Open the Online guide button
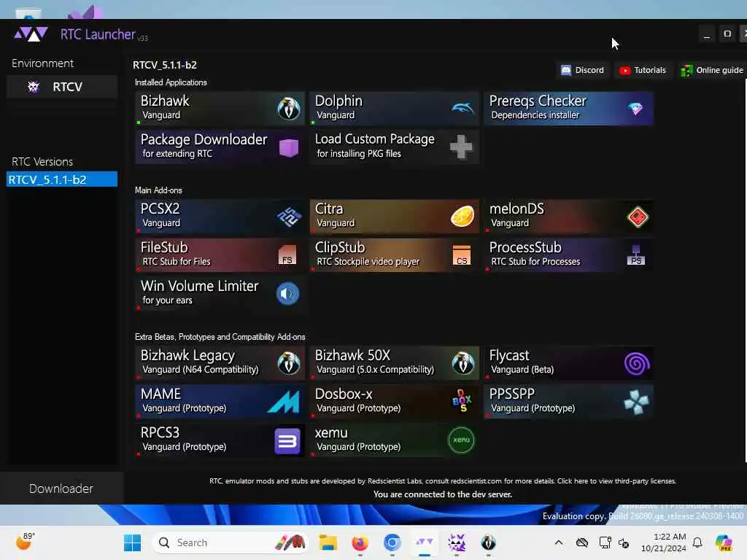 click(712, 70)
